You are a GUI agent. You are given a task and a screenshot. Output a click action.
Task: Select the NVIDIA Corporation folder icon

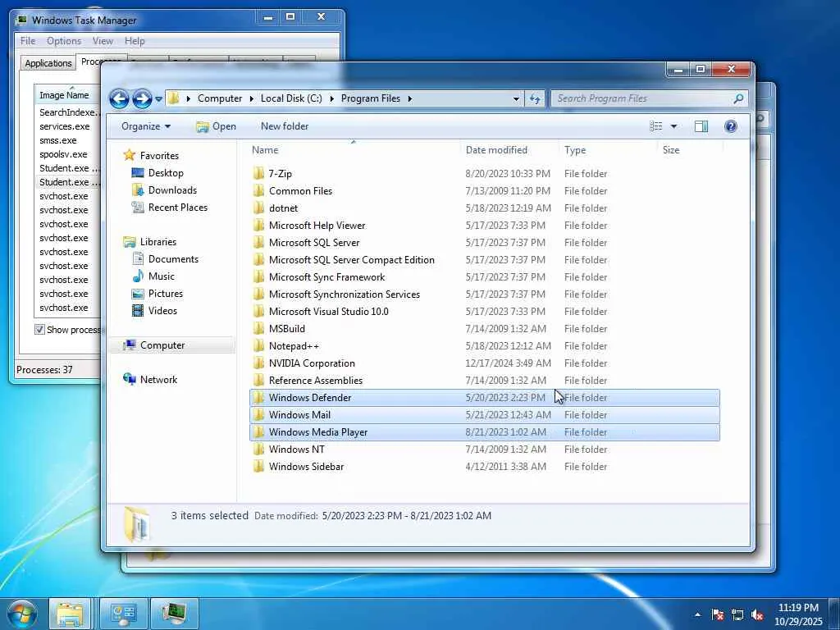click(258, 363)
